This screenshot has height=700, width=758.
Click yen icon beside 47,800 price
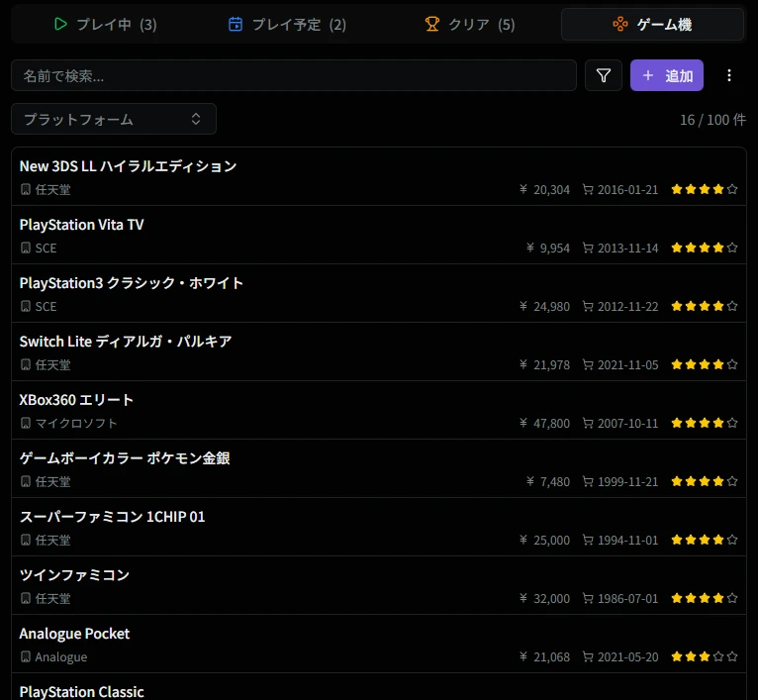click(x=524, y=423)
